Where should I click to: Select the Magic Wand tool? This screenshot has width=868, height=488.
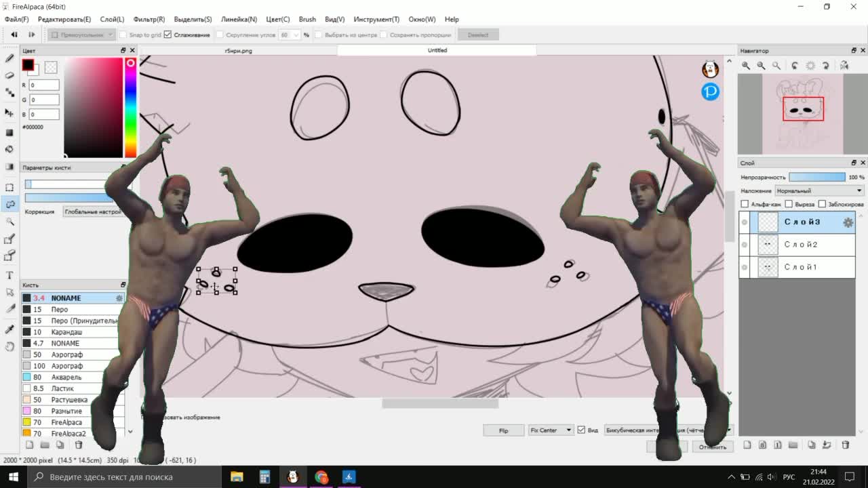9,222
